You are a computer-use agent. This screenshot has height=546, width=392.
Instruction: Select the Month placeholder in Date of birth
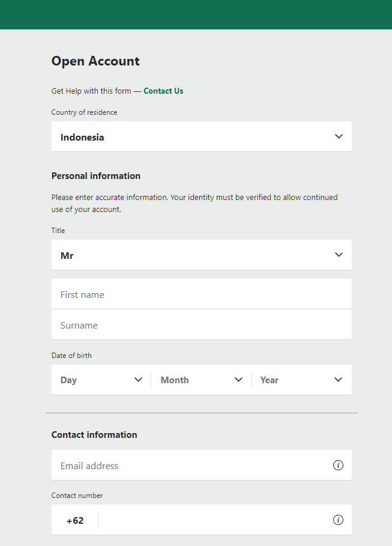(175, 380)
